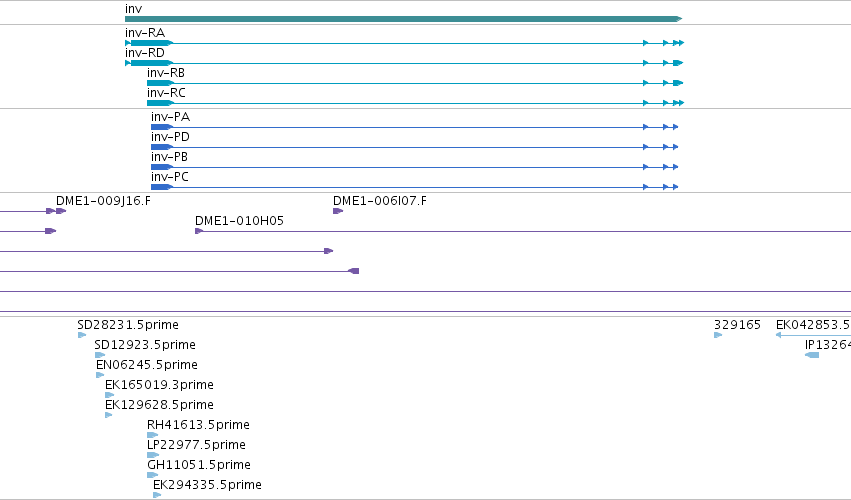Select the EK294335.5prime EST label
Viewport: 851px width, 500px height.
(x=207, y=485)
